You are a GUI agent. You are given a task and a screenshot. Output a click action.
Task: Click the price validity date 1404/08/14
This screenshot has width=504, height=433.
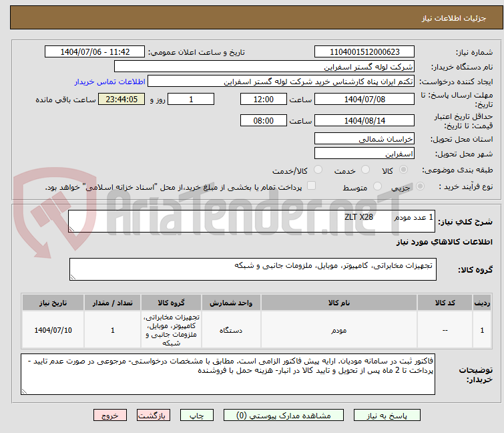coord(364,120)
